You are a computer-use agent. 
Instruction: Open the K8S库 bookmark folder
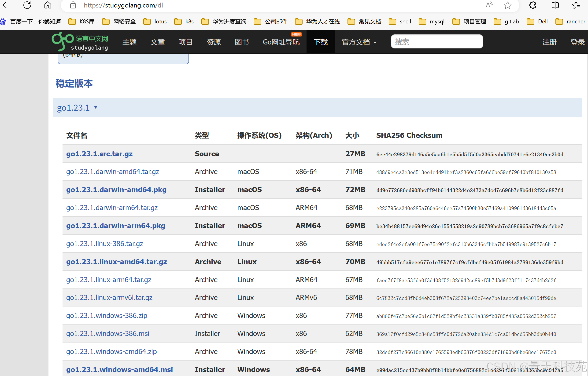click(x=81, y=22)
